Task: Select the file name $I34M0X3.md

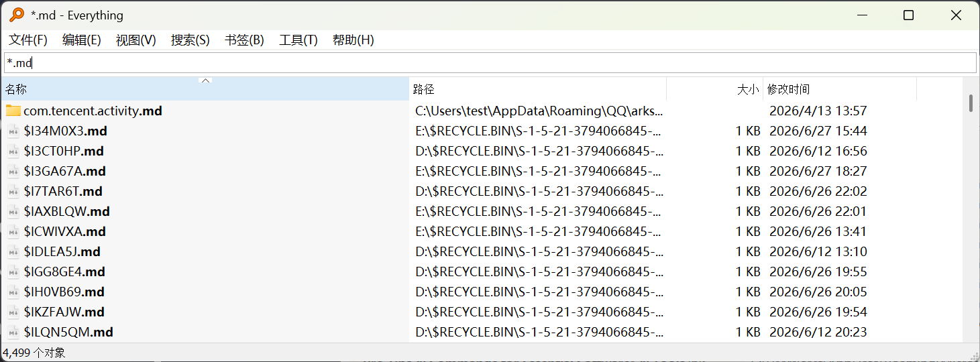Action: tap(65, 131)
